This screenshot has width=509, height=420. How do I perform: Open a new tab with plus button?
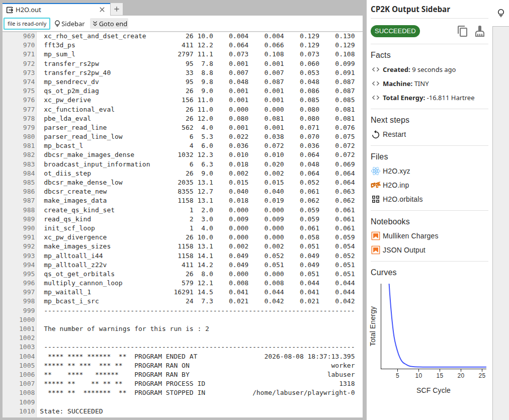(x=117, y=10)
